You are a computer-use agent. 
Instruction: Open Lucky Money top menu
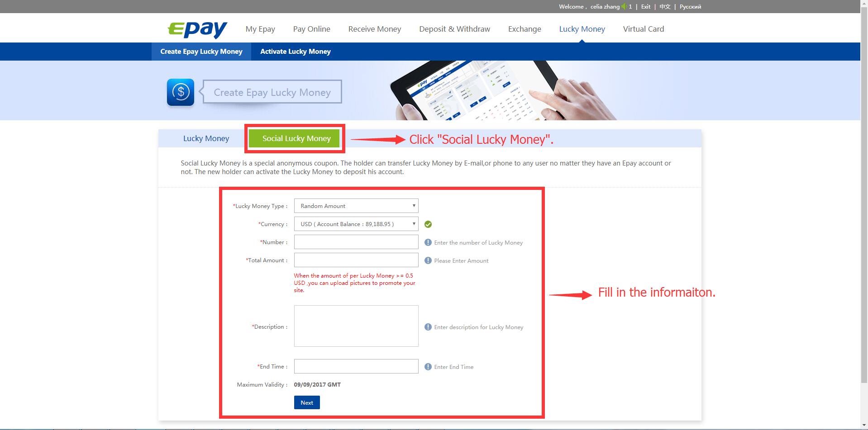click(x=582, y=29)
